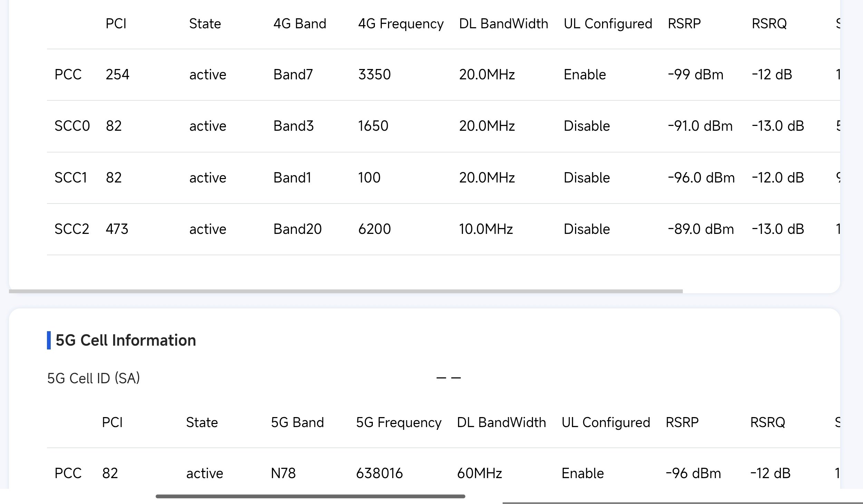The width and height of the screenshot is (863, 504).
Task: Click the 60MHz bandwidth cell
Action: coord(479,473)
